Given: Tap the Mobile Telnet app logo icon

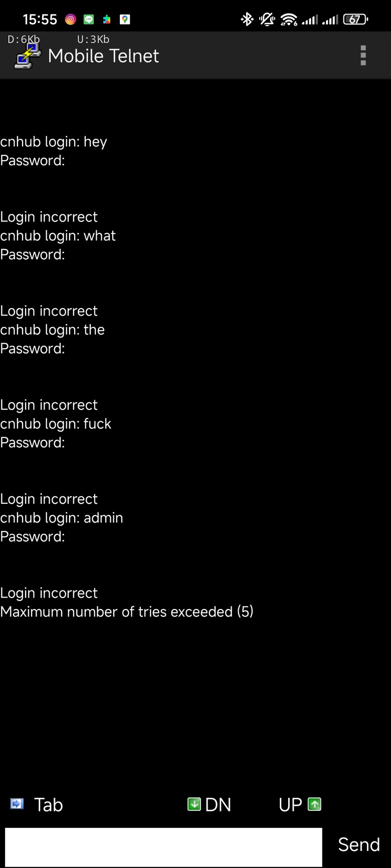Looking at the screenshot, I should pos(27,55).
